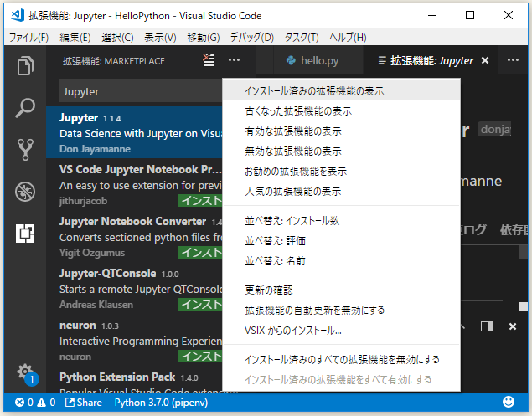Close the 拡張機能: Jupyter tab

point(485,61)
